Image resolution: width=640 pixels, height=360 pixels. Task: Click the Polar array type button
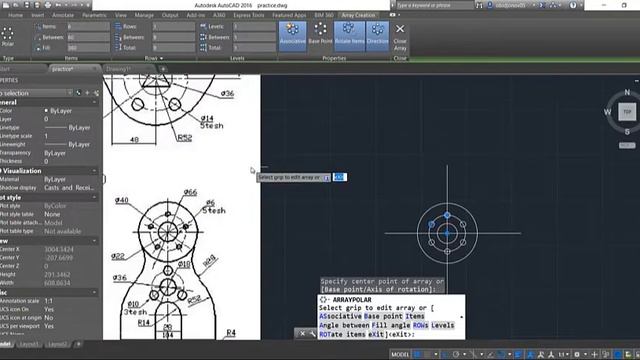tap(7, 36)
